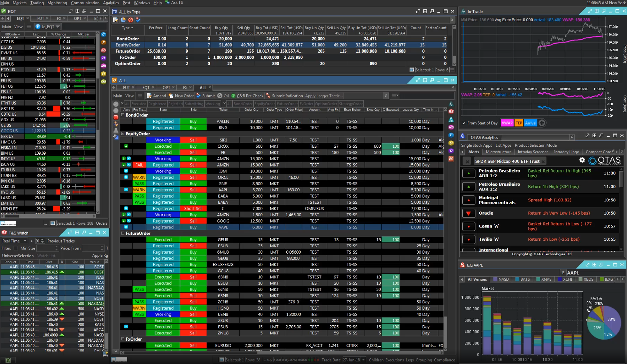
Task: Click the purple MD hexagon icon in EQT sidebar
Action: coord(103,66)
